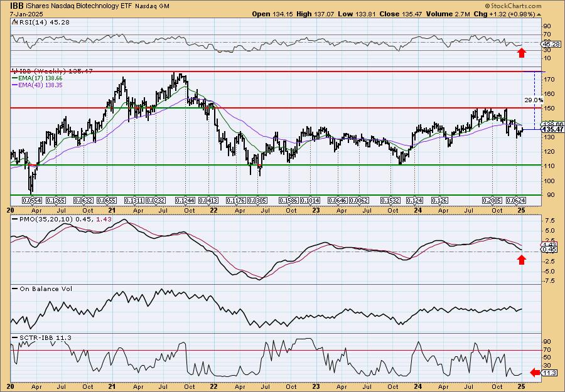
Task: Click the IBB (Weekly) 135.47 legend
Action: pos(55,72)
